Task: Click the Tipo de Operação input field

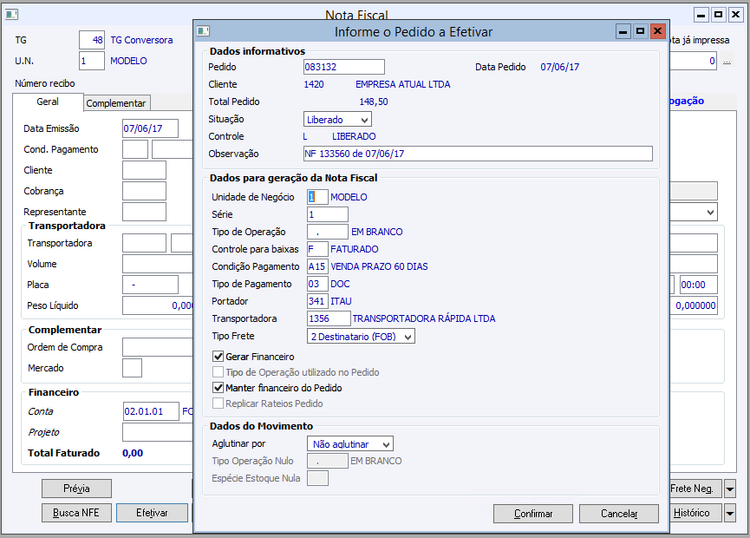Action: click(328, 231)
